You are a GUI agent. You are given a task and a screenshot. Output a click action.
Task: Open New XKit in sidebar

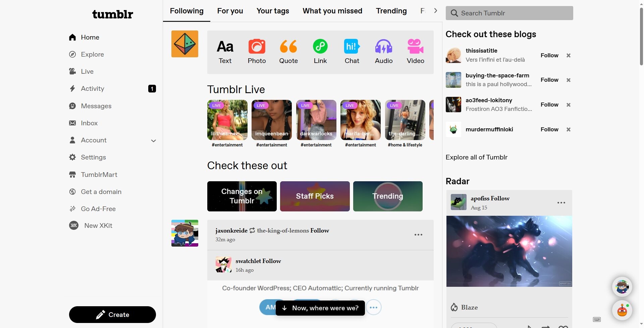tap(98, 225)
